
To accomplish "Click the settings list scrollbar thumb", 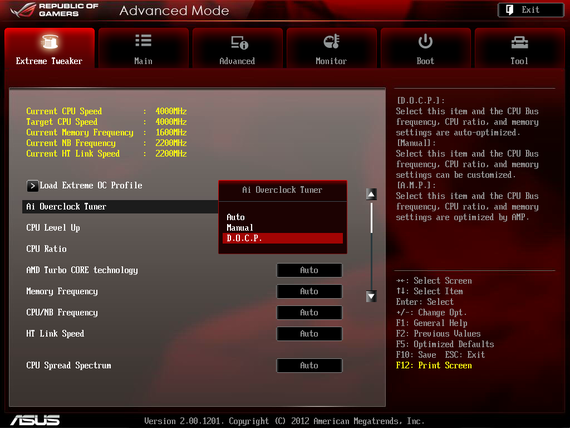I will [371, 218].
